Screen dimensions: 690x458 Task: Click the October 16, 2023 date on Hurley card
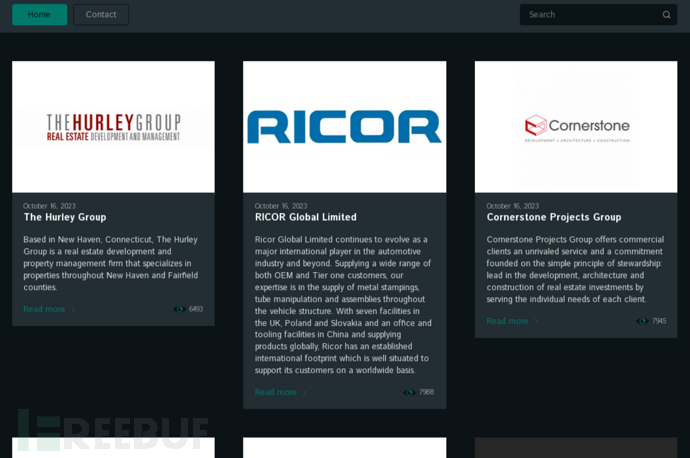(x=49, y=206)
